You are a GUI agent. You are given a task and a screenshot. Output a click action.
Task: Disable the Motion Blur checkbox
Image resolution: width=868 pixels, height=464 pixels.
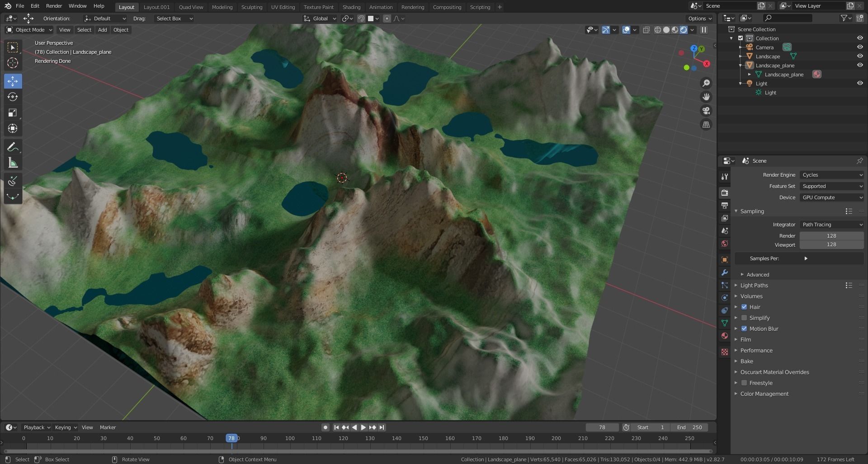click(x=744, y=328)
